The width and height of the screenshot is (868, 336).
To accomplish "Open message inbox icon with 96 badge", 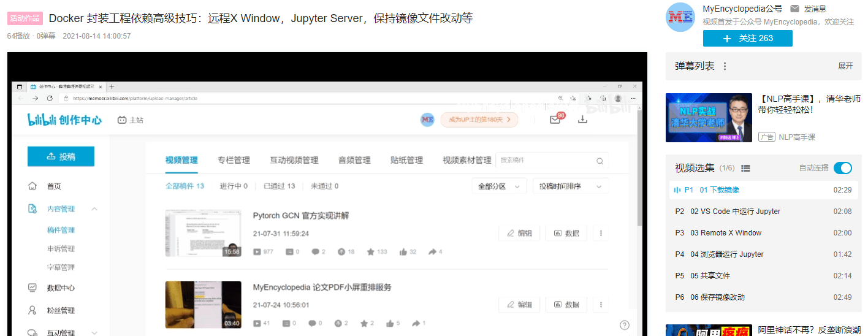I will coord(556,119).
